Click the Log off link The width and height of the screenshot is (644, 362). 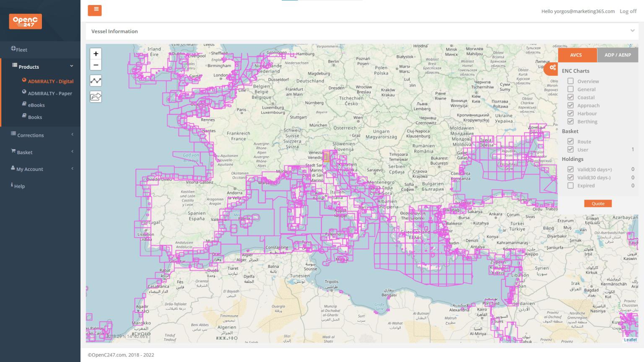tap(628, 11)
